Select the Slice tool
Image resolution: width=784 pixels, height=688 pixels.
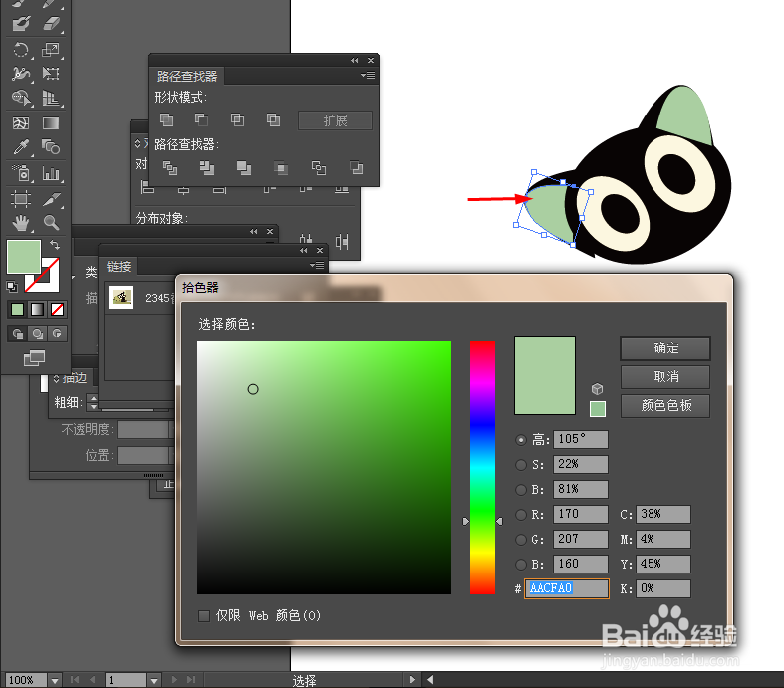51,199
